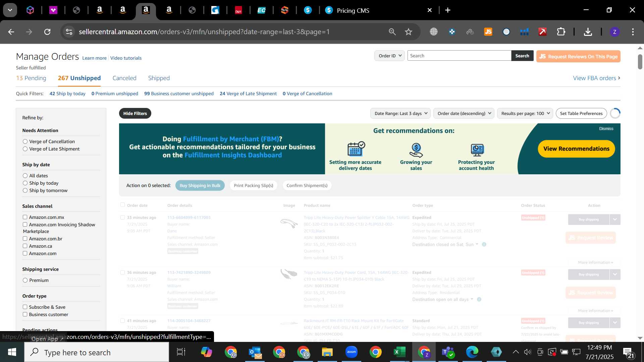Open File Explorer from taskbar
The height and width of the screenshot is (362, 644).
click(x=327, y=352)
